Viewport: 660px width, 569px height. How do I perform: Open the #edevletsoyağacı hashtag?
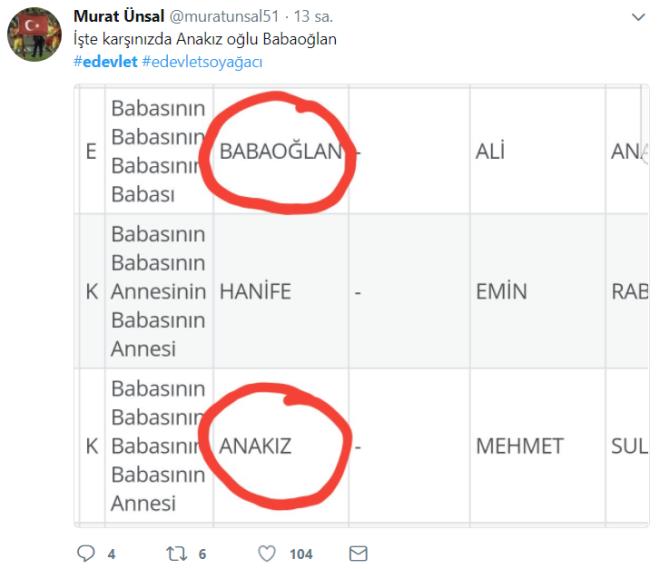pyautogui.click(x=202, y=62)
